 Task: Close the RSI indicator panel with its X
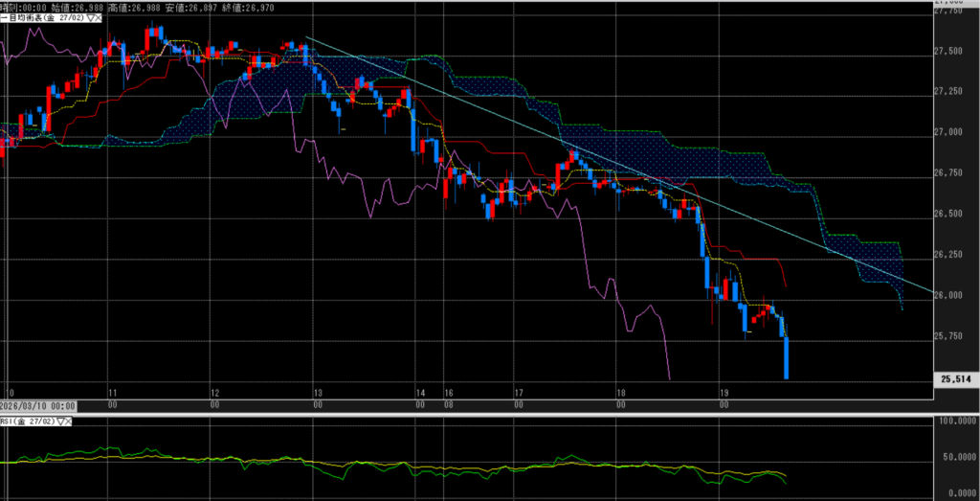[x=69, y=421]
